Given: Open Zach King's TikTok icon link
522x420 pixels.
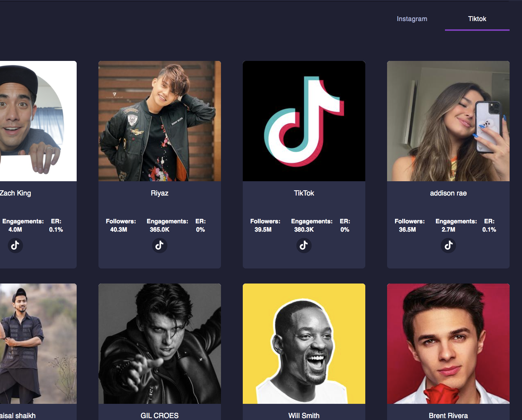Looking at the screenshot, I should point(15,246).
